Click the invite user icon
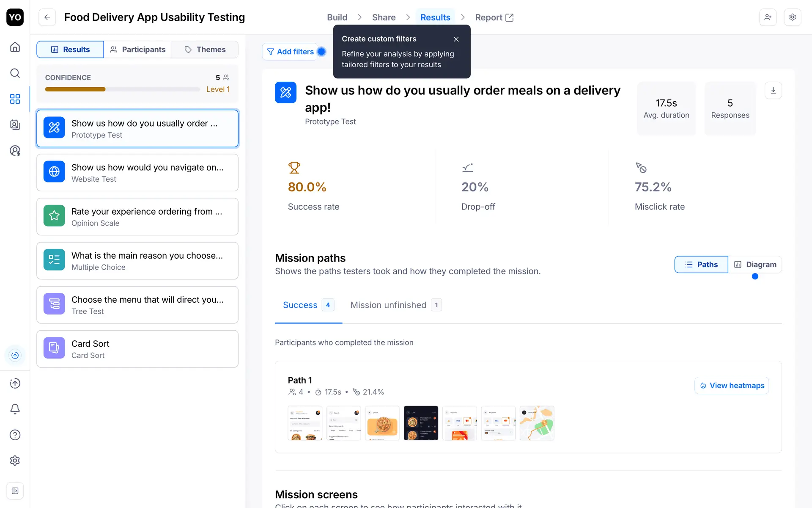 click(768, 17)
